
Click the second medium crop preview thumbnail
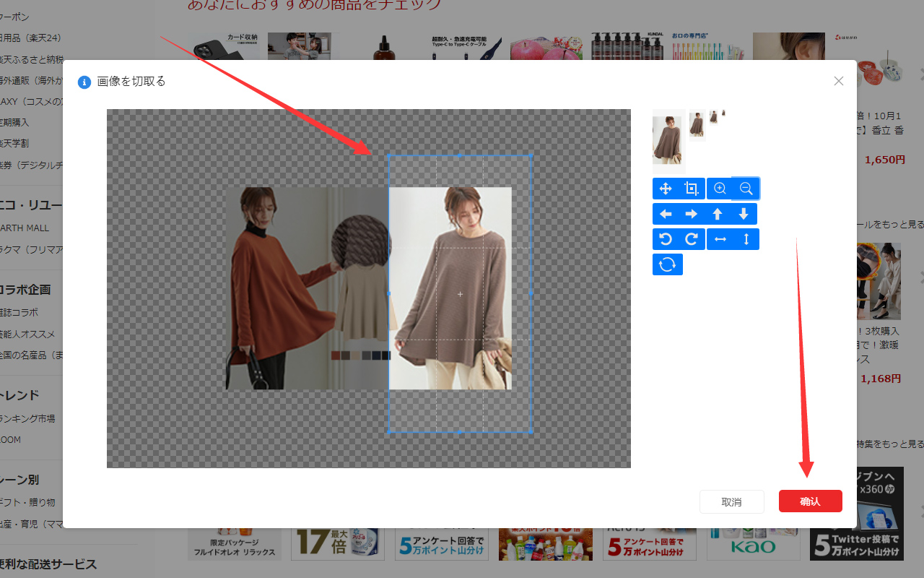coord(697,125)
